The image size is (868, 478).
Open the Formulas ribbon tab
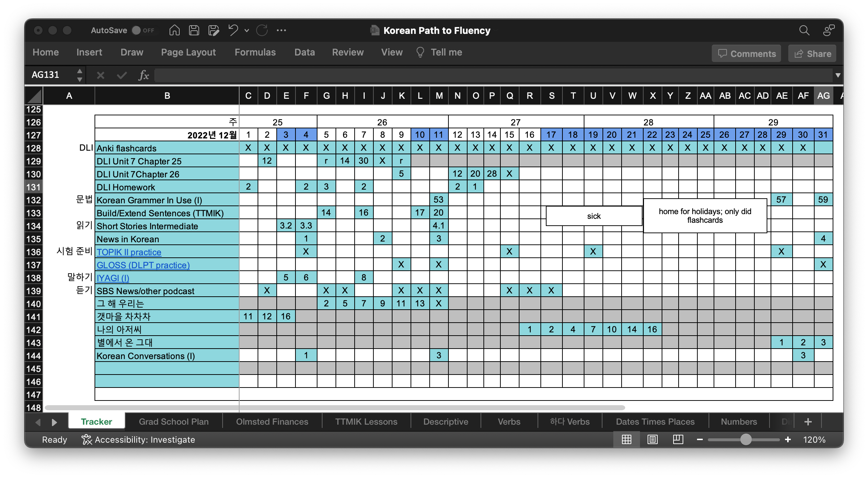click(x=255, y=52)
